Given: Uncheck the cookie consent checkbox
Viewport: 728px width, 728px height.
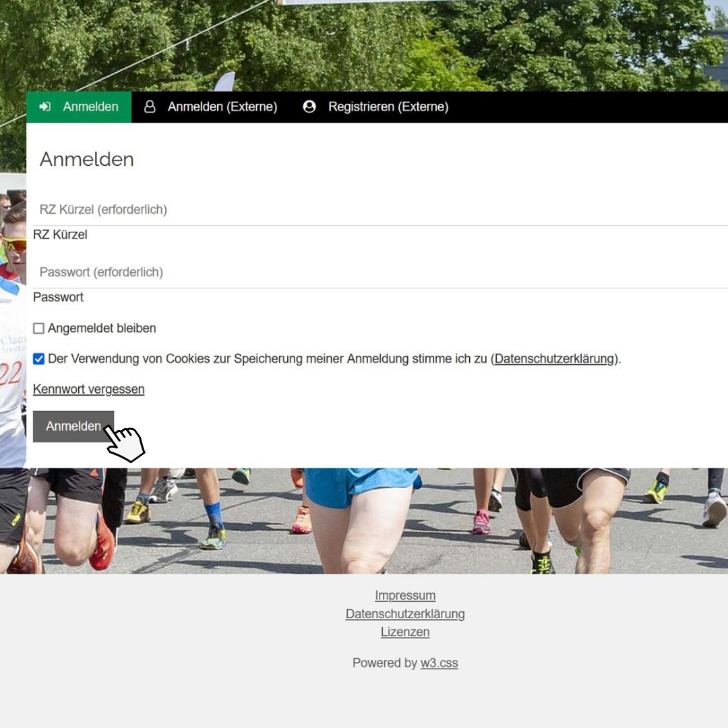Looking at the screenshot, I should [x=39, y=359].
